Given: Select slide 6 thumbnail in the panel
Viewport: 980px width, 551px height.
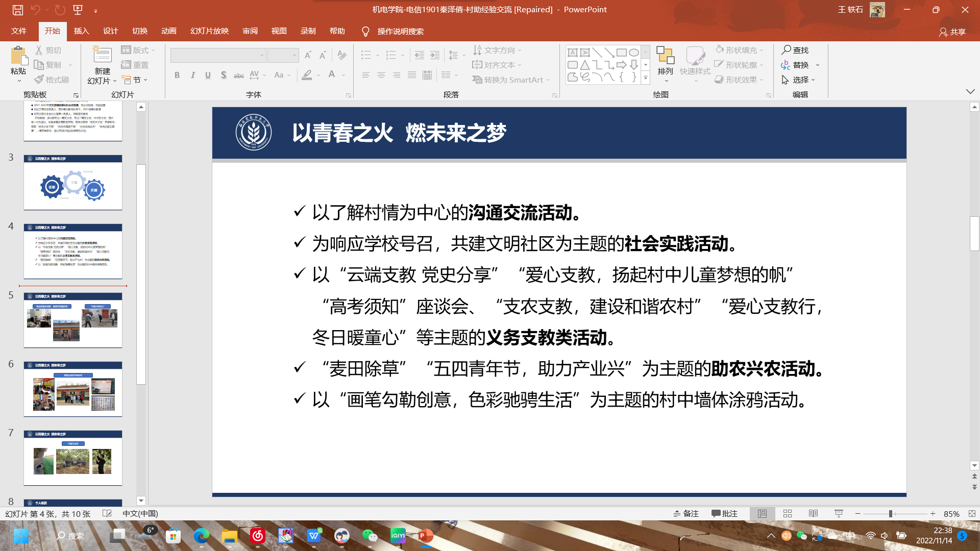Looking at the screenshot, I should coord(72,389).
